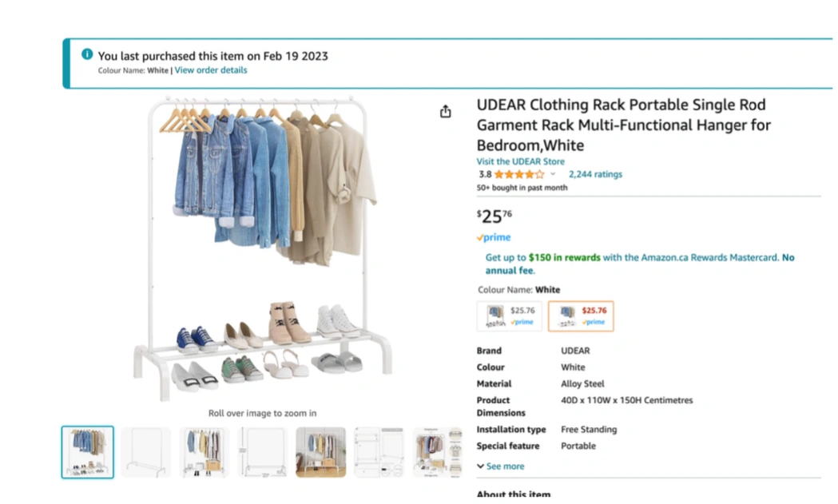Viewport: 838px width, 504px height.
Task: Select the first colour option swatch
Action: (510, 315)
